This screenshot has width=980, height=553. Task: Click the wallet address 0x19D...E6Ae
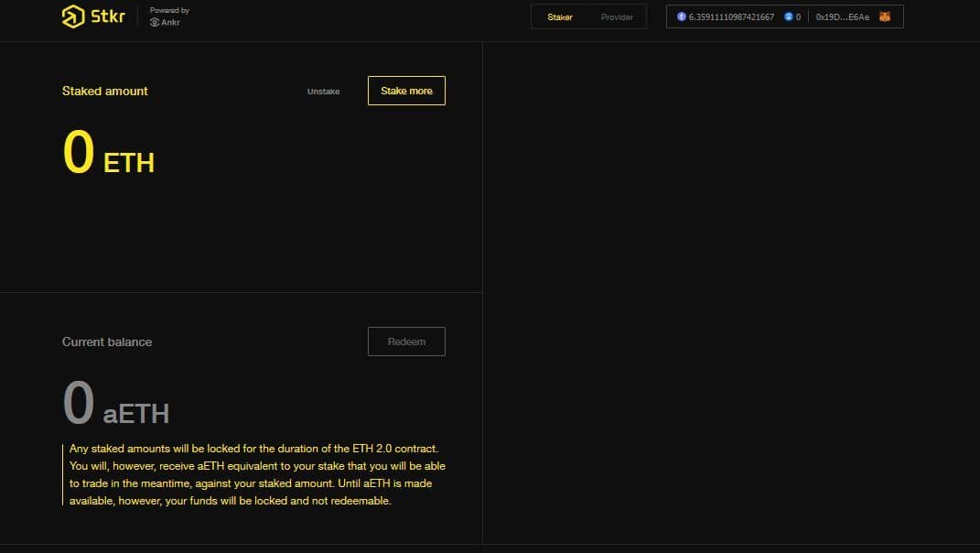843,17
